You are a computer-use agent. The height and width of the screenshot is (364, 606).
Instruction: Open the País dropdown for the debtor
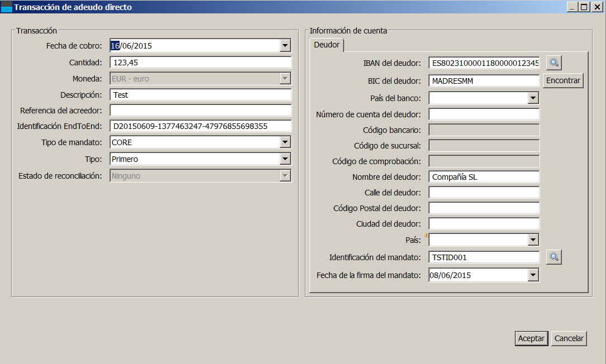[533, 240]
